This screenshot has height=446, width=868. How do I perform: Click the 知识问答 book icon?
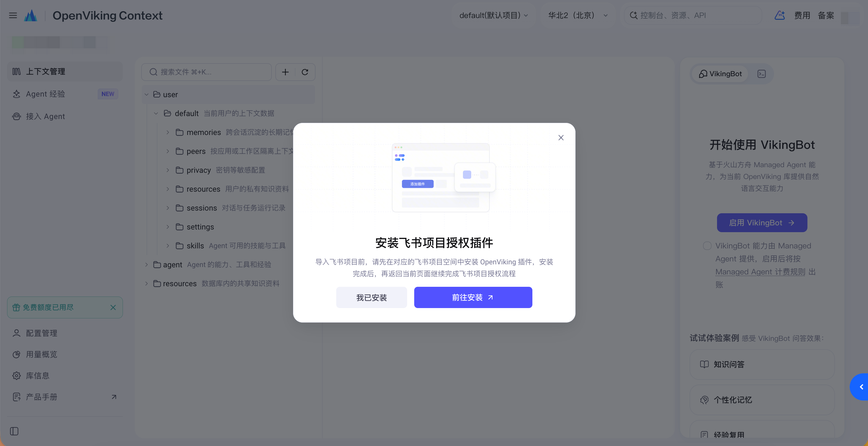(704, 364)
